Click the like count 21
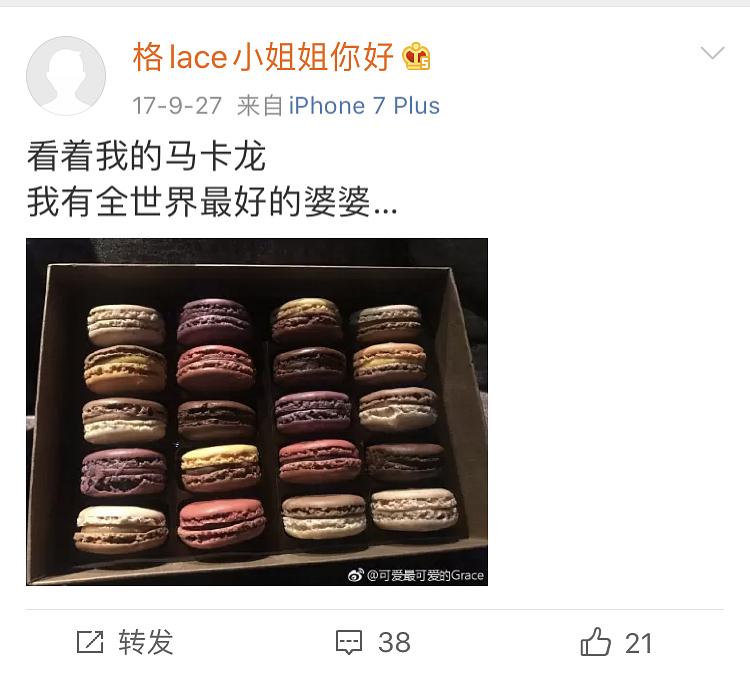750x674 pixels. pos(639,643)
